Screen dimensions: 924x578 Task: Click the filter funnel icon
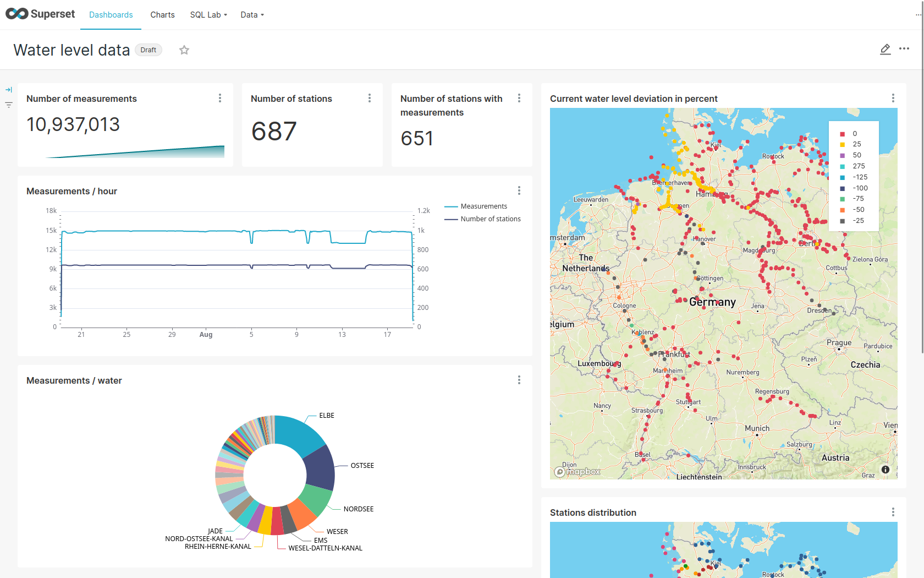9,105
